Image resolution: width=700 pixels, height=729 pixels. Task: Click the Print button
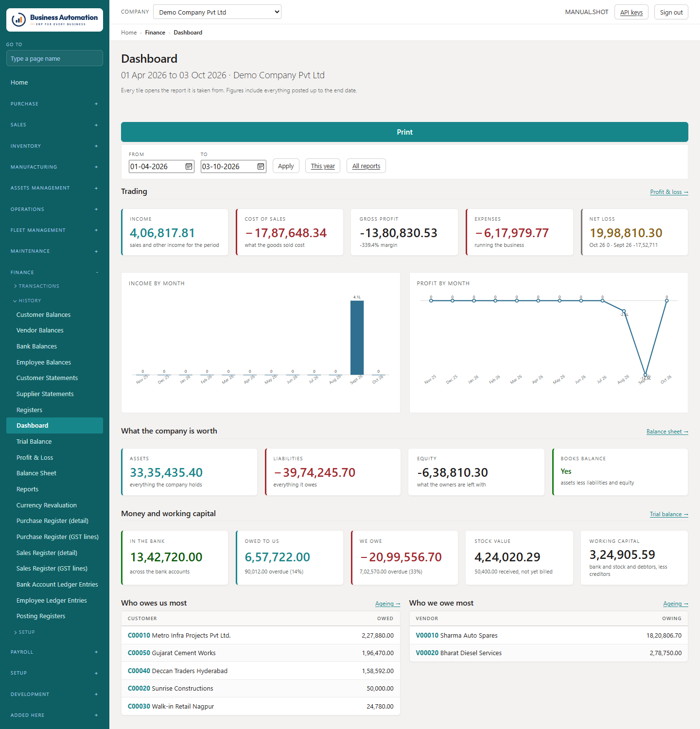404,132
